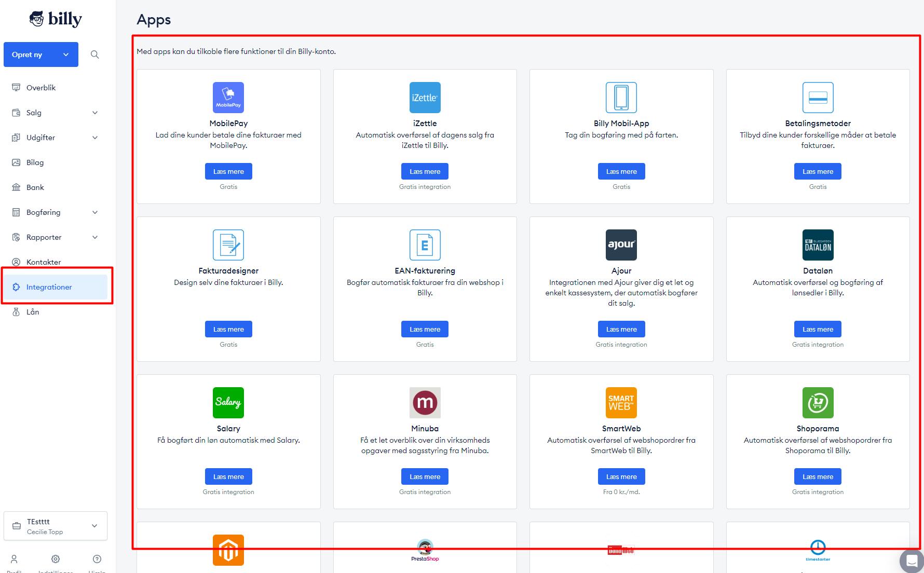Click Læs mere under Fakturadesigner
The height and width of the screenshot is (573, 924).
tap(228, 329)
